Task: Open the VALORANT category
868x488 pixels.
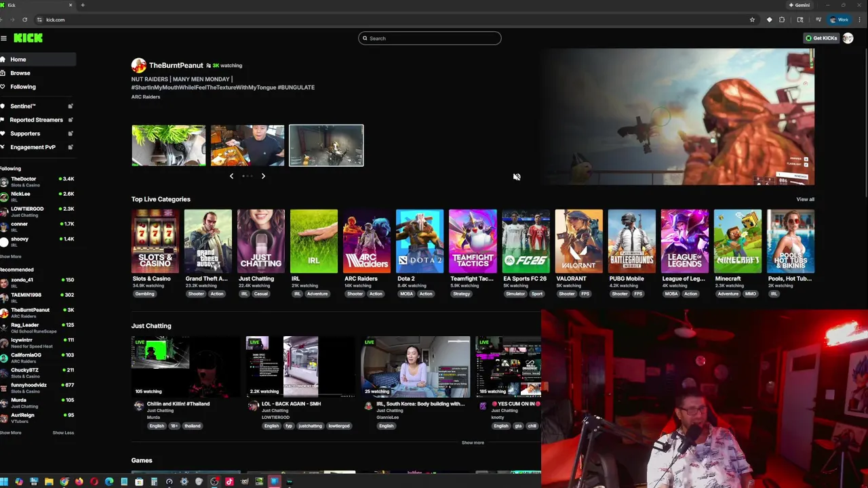Action: 578,241
